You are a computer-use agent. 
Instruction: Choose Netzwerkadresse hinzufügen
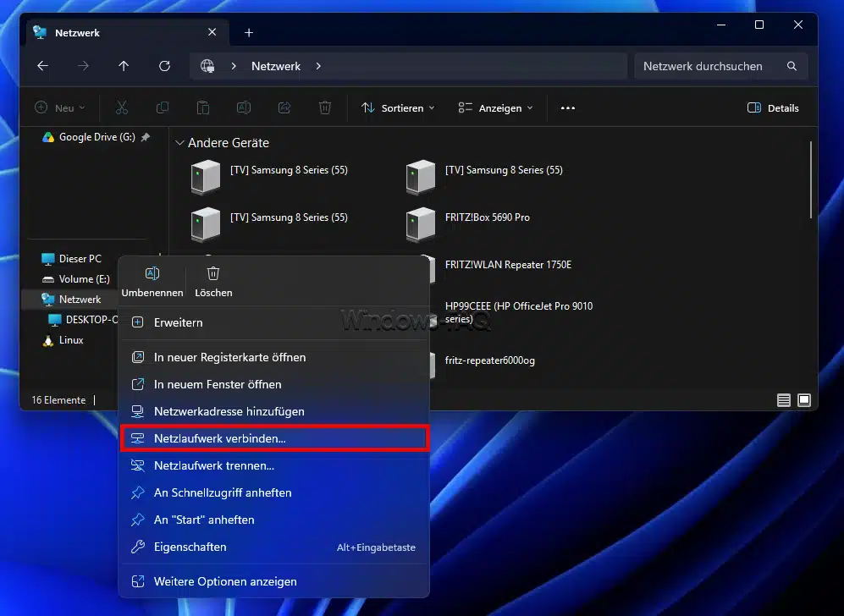274,411
